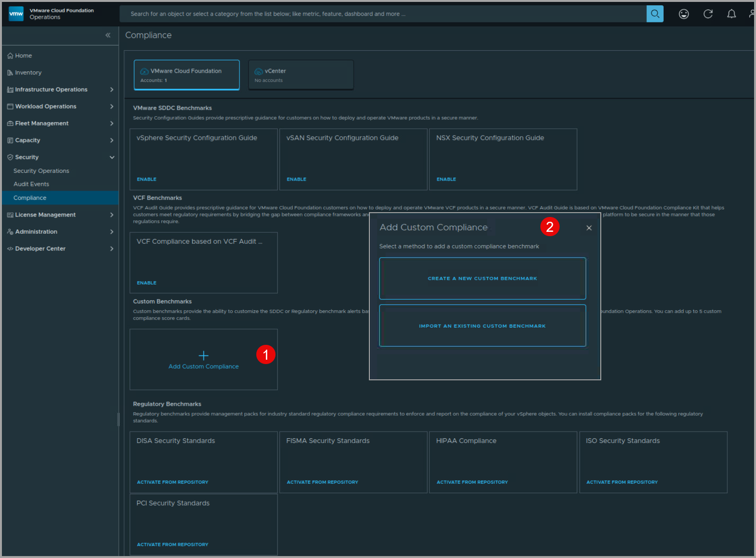Click the Security shield icon
The image size is (756, 558).
coord(10,157)
